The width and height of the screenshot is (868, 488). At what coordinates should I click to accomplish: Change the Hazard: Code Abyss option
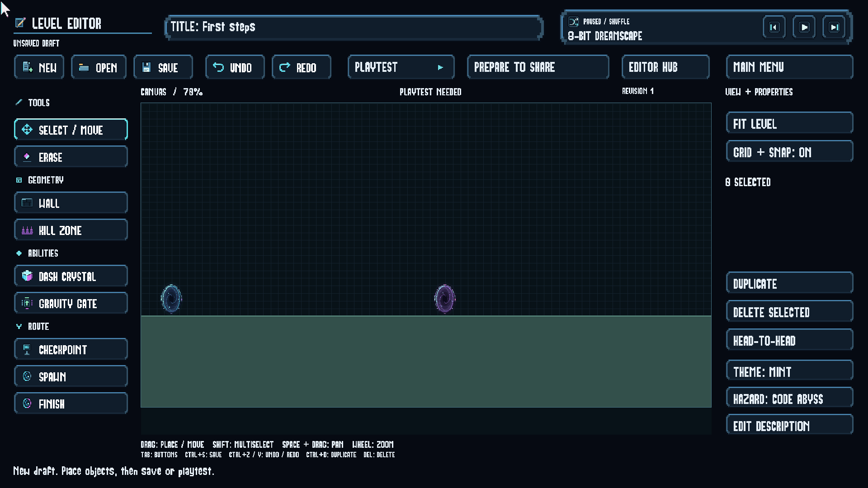[790, 398]
